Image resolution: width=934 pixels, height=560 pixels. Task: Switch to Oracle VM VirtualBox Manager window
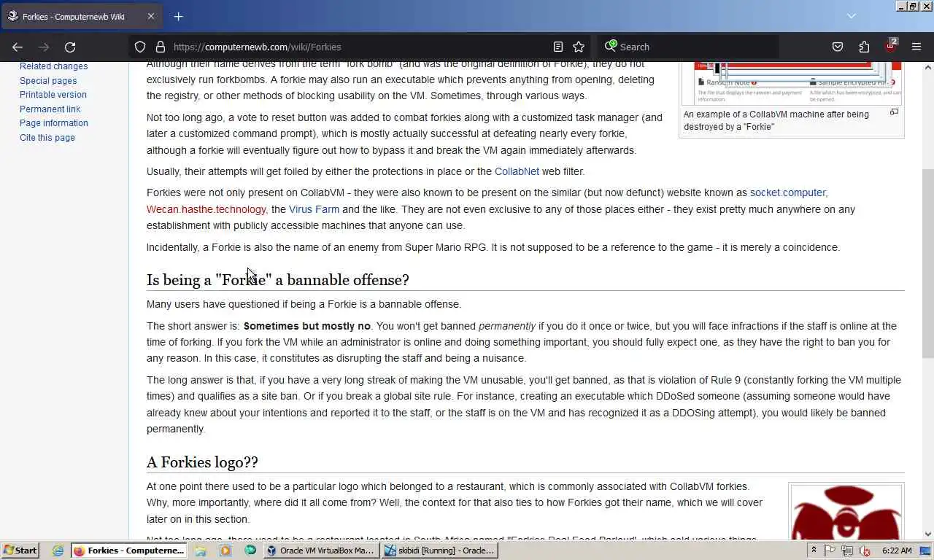click(321, 551)
